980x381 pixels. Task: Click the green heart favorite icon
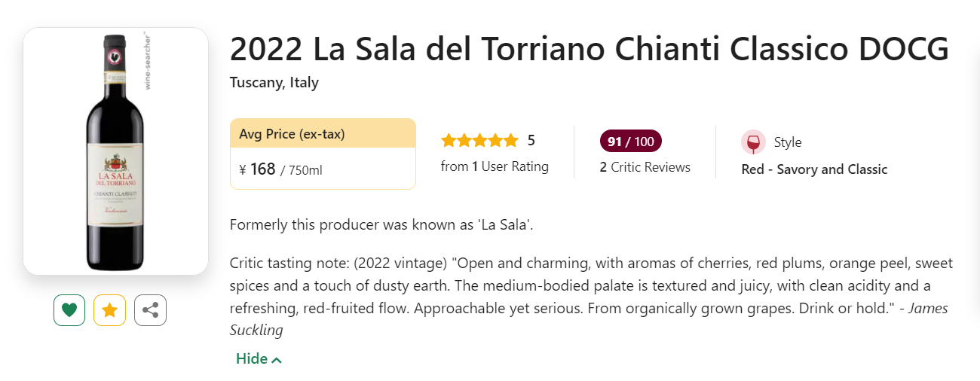(69, 310)
